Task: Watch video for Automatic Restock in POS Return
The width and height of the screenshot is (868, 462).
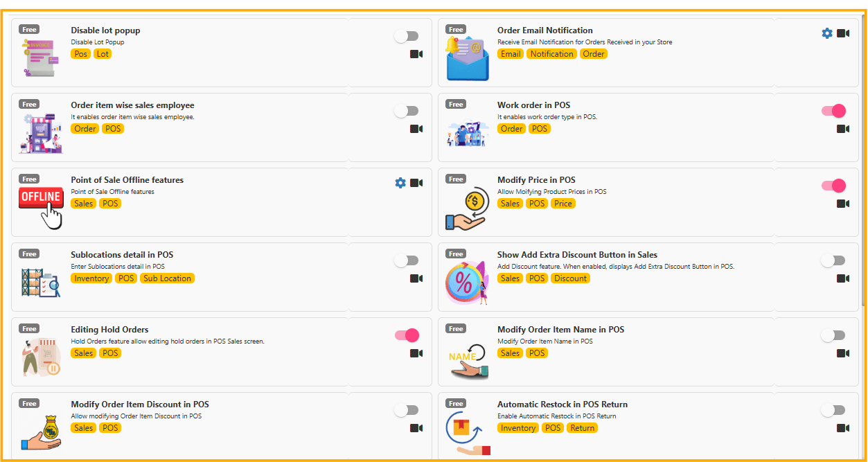Action: 843,428
